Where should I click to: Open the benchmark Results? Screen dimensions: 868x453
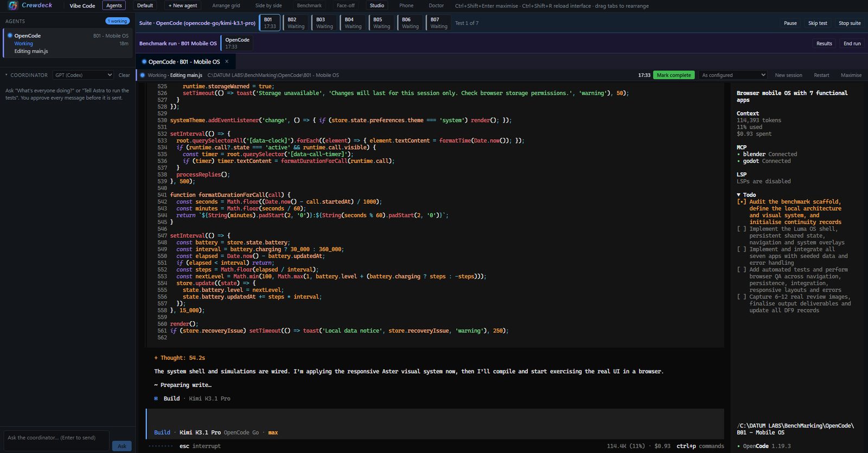[824, 43]
